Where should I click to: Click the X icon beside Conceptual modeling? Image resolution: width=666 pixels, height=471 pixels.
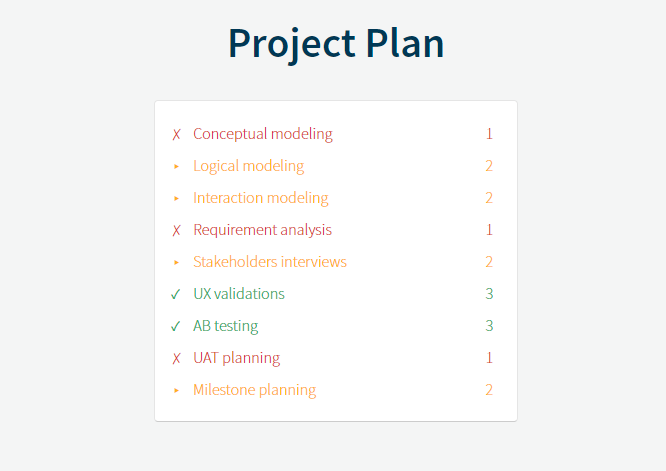click(x=176, y=134)
